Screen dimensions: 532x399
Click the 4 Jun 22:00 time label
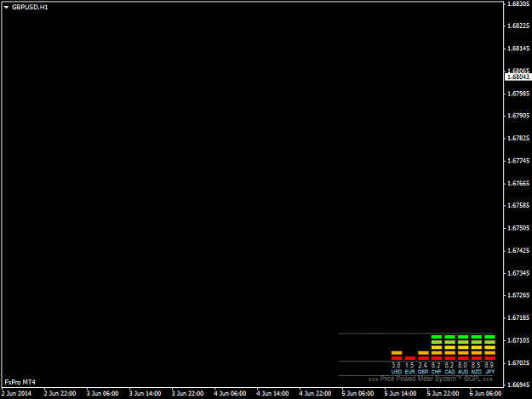click(315, 394)
